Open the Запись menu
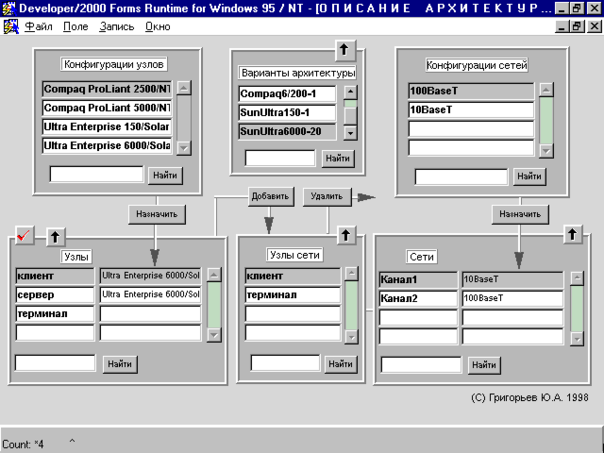604x453 pixels. pos(117,27)
